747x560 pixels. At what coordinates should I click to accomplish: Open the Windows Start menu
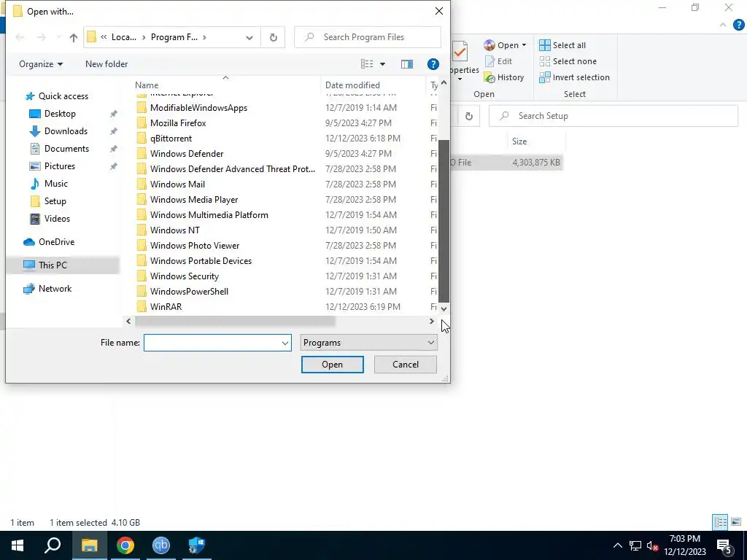18,545
